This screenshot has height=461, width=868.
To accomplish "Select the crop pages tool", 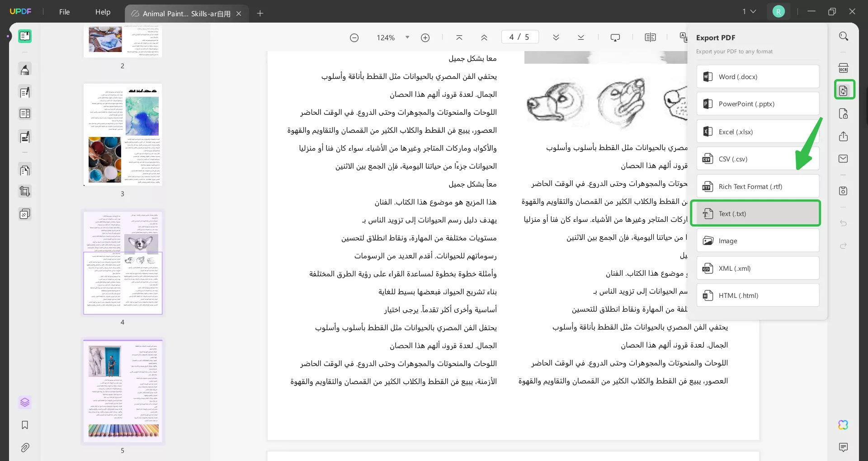I will point(25,191).
